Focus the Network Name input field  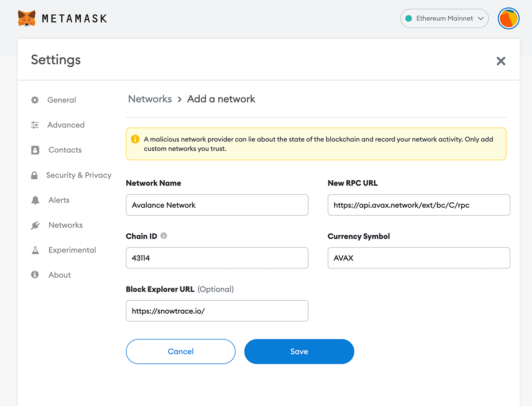(217, 205)
